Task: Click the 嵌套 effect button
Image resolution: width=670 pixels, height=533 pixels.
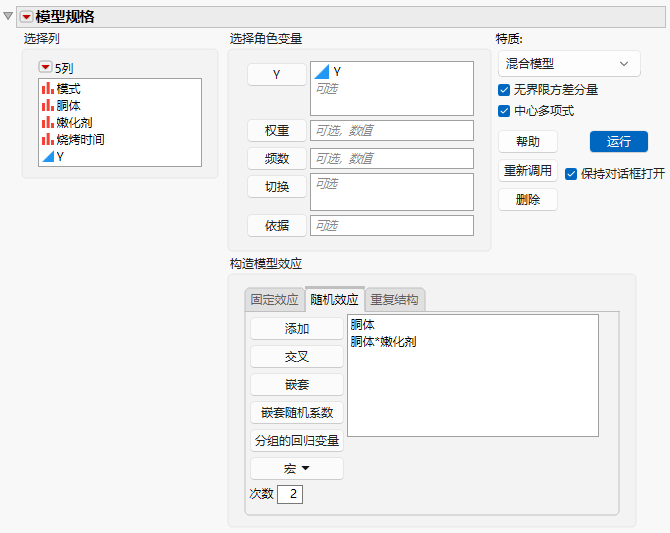Action: (297, 385)
